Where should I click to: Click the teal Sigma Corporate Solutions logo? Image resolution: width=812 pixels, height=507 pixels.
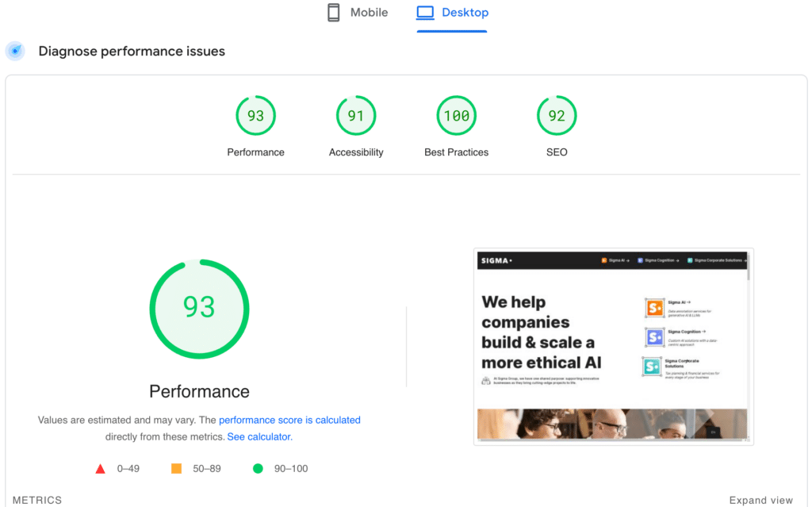(652, 367)
